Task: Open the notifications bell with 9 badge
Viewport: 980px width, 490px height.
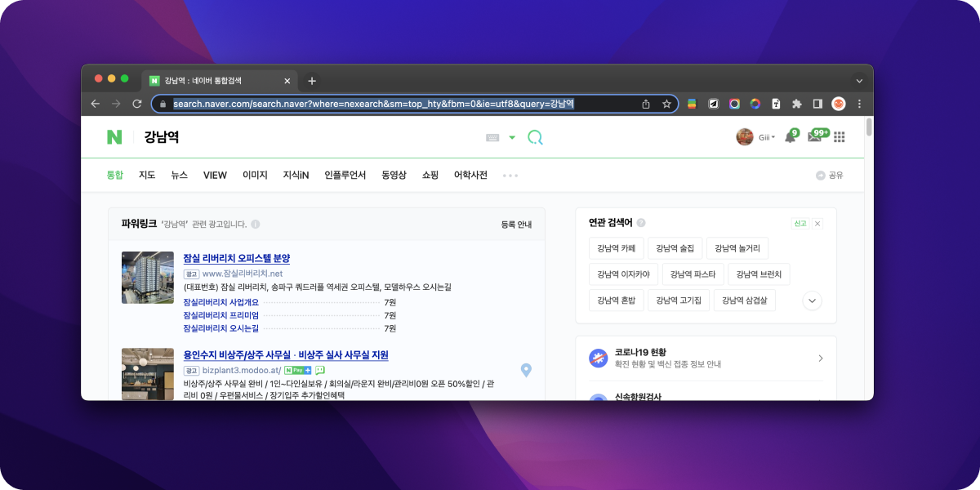Action: pyautogui.click(x=791, y=136)
